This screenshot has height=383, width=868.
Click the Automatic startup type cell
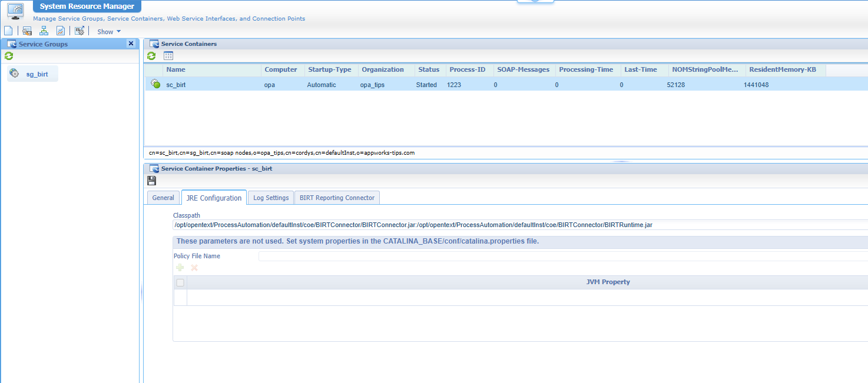click(322, 85)
